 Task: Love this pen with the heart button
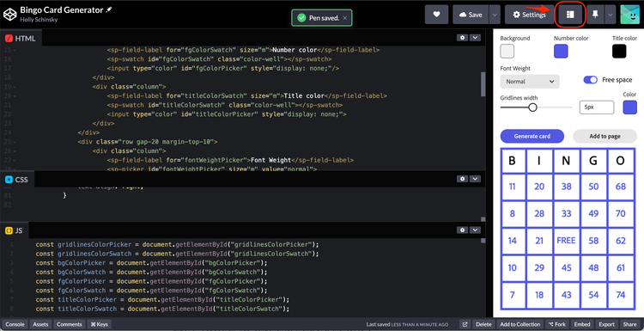point(436,15)
